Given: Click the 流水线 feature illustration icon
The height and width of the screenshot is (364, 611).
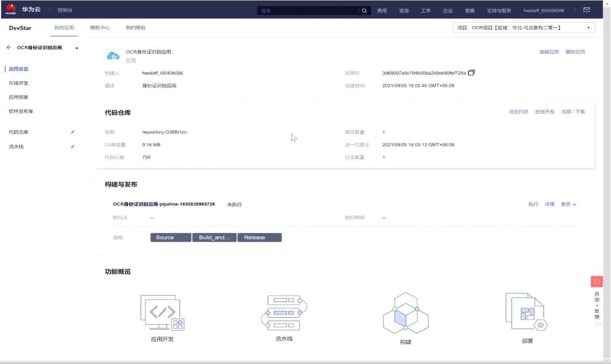Looking at the screenshot, I should pyautogui.click(x=284, y=312).
